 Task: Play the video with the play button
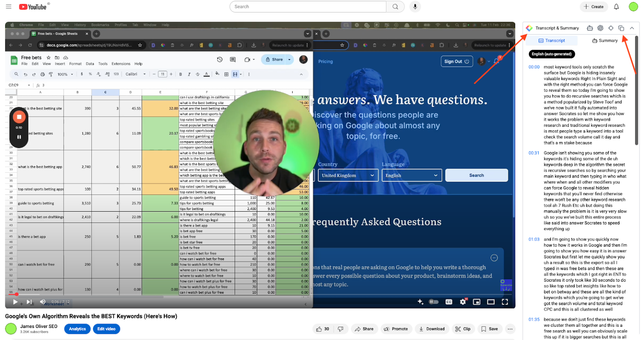[x=15, y=302]
